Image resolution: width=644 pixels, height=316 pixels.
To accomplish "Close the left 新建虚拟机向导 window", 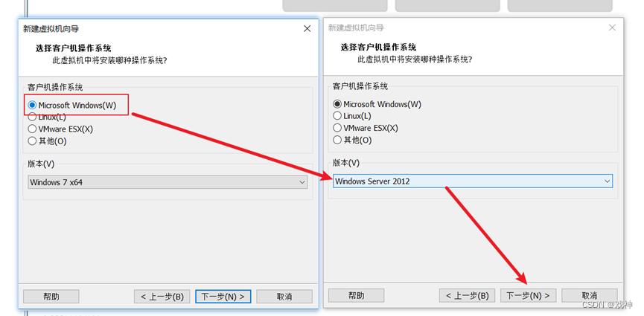I will 307,29.
